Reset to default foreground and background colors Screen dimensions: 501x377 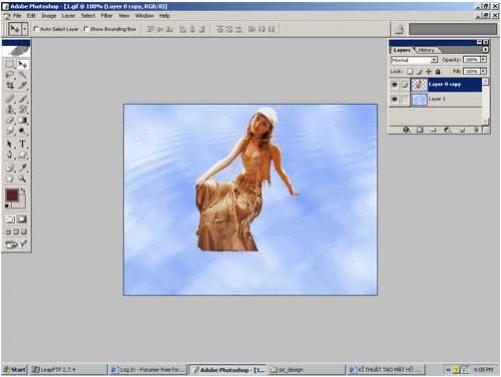coord(7,206)
